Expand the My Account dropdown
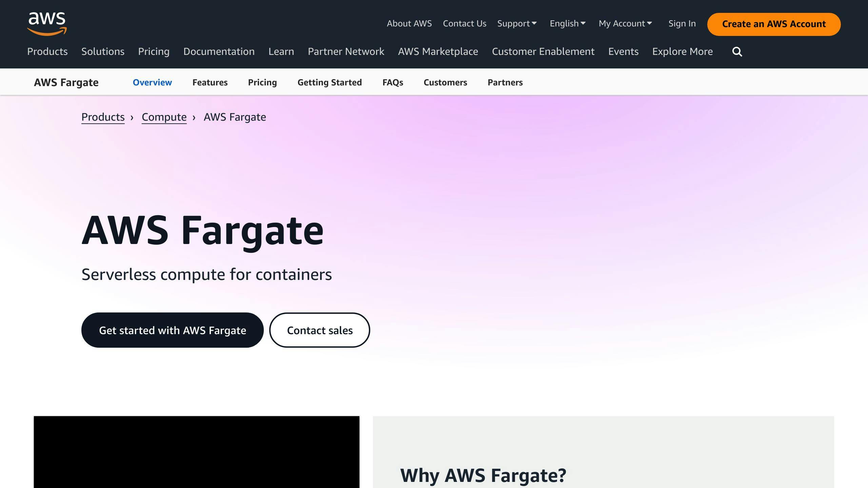868x488 pixels. pos(626,23)
